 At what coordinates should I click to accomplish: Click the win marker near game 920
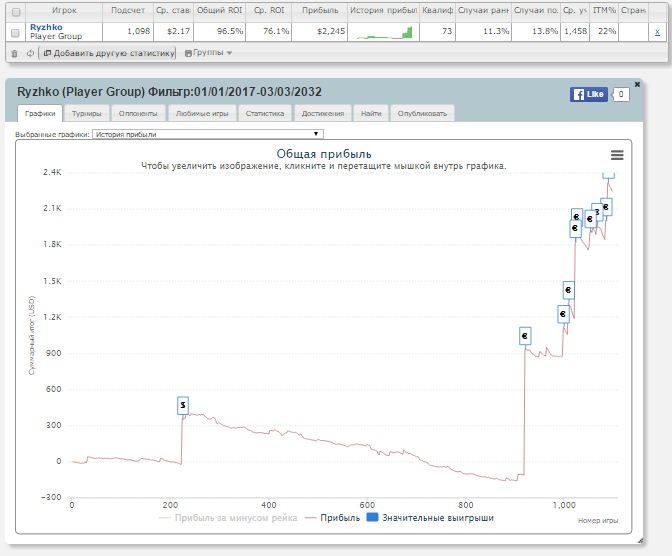point(524,337)
